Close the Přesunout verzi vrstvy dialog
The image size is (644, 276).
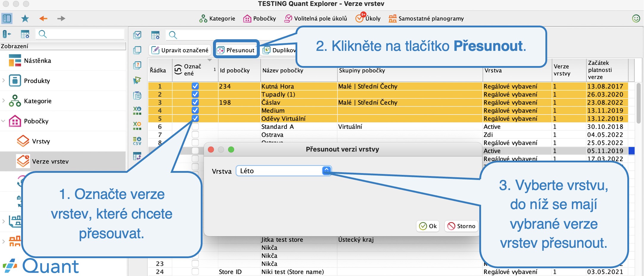coord(211,149)
